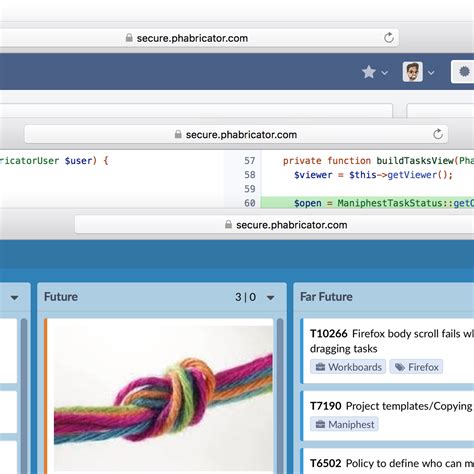Screen dimensions: 474x474
Task: Click the lock icon in top address bar
Action: [x=129, y=38]
